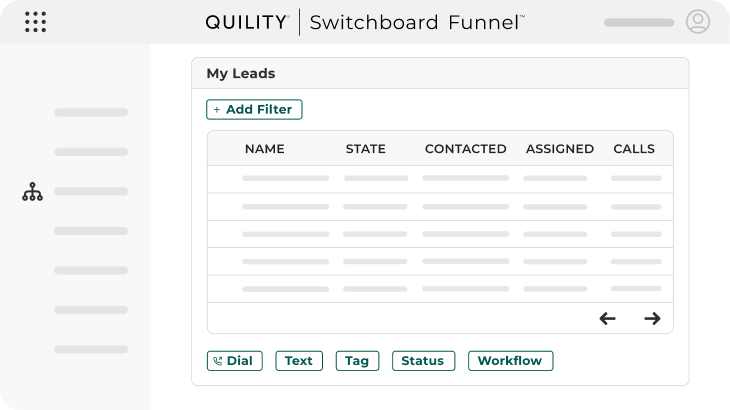Open the nine-dot app grid menu
The width and height of the screenshot is (730, 410).
tap(34, 22)
